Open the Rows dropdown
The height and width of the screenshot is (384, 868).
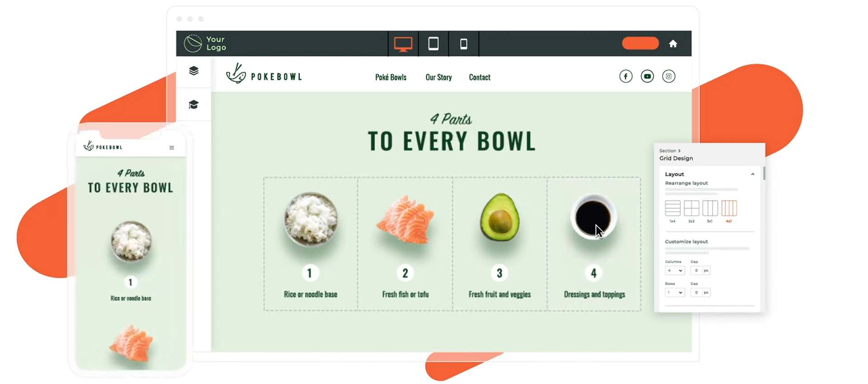click(675, 293)
